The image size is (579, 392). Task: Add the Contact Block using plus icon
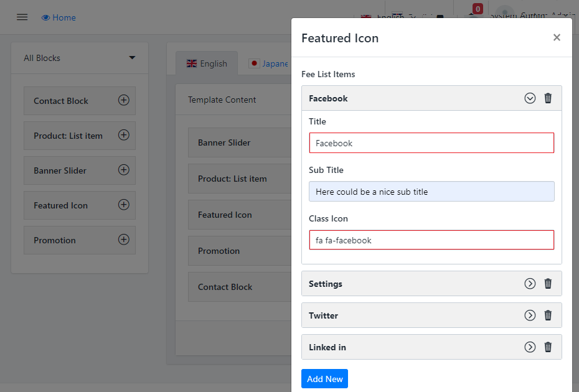[124, 100]
